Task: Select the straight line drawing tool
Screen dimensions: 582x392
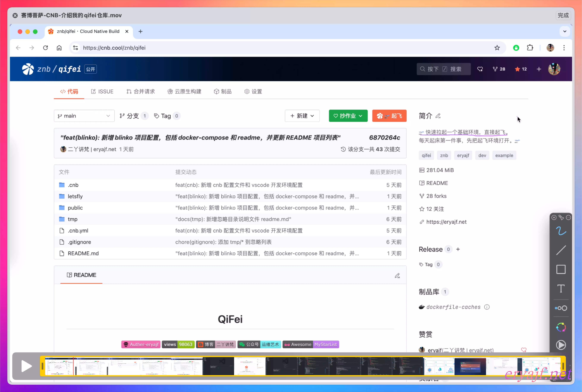Action: click(x=561, y=250)
